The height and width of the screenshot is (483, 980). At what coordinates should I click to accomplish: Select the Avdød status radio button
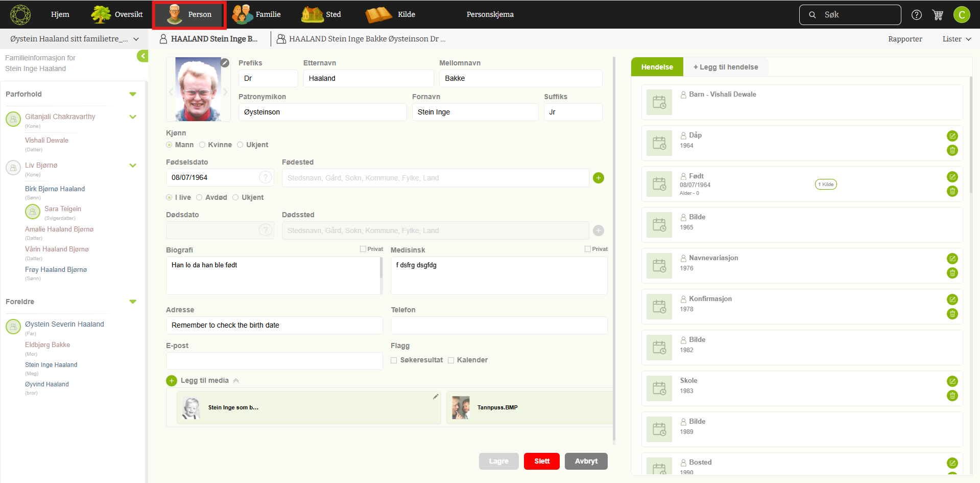point(200,198)
